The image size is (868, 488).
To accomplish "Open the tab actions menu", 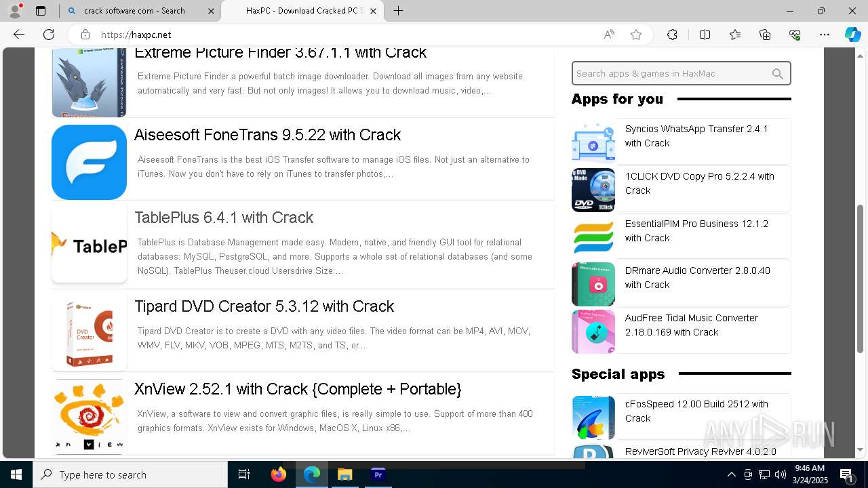I will (41, 11).
